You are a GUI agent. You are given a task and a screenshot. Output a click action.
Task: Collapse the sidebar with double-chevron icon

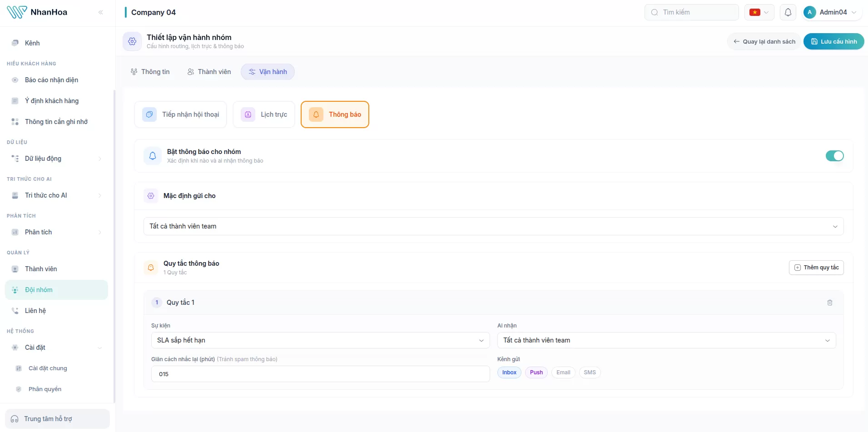pos(101,12)
